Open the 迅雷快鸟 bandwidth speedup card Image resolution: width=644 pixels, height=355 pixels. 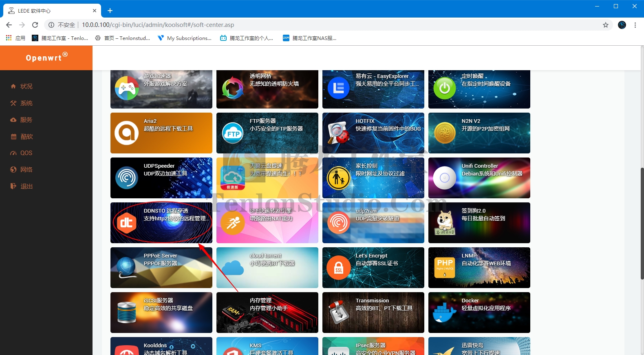(x=479, y=346)
